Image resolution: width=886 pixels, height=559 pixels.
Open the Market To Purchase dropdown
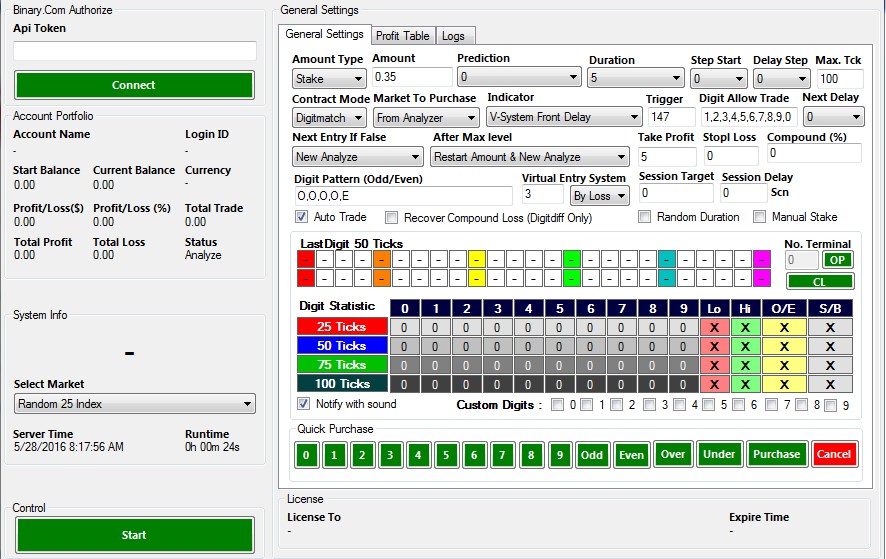tap(426, 118)
